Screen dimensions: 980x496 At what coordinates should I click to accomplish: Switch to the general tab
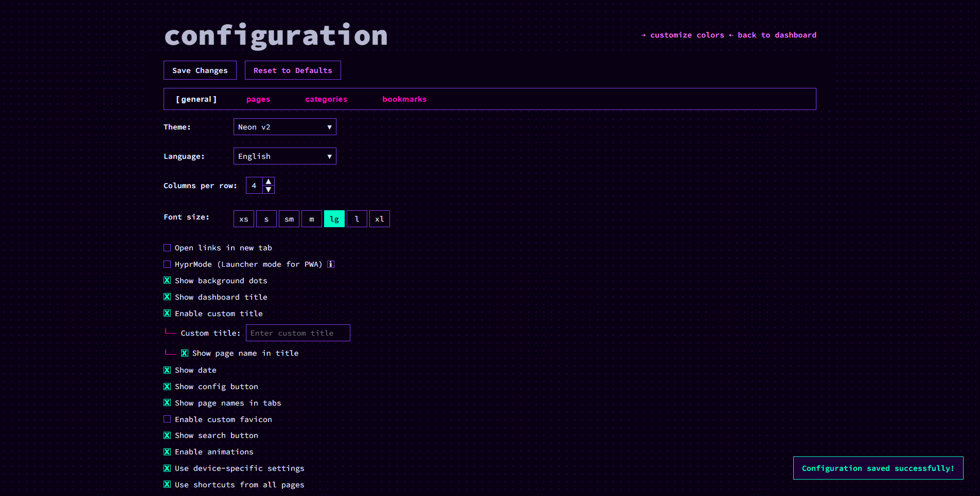coord(197,99)
